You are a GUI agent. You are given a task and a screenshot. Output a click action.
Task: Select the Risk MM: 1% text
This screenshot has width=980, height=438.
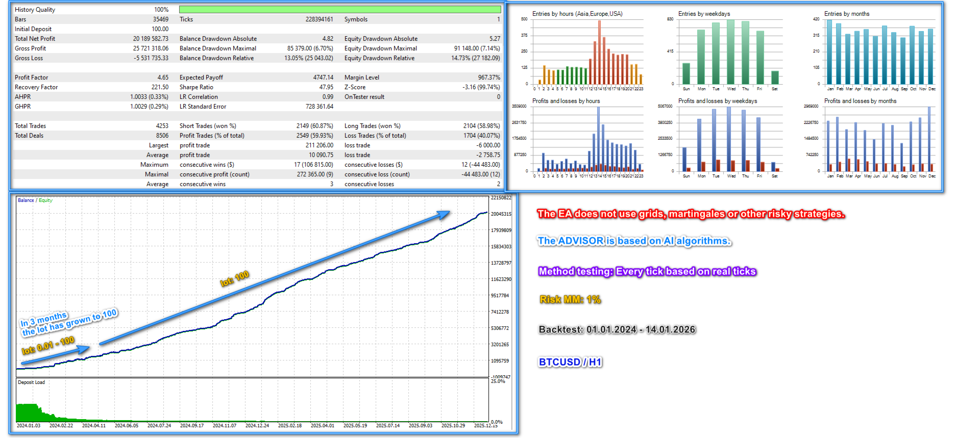[x=570, y=299]
